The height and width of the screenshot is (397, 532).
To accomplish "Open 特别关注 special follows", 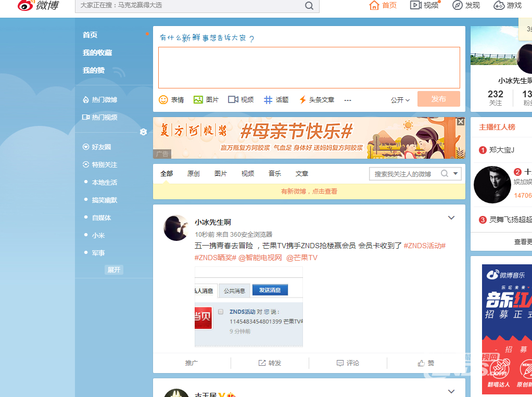I will (100, 164).
